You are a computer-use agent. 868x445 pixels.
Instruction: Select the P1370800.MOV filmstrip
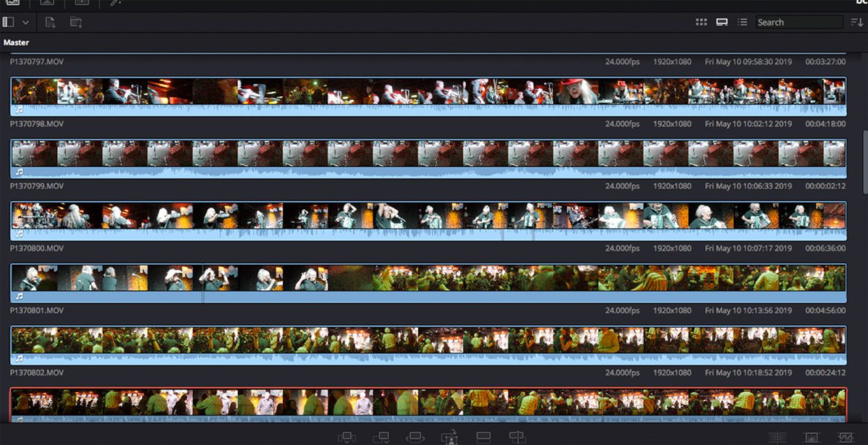point(428,283)
